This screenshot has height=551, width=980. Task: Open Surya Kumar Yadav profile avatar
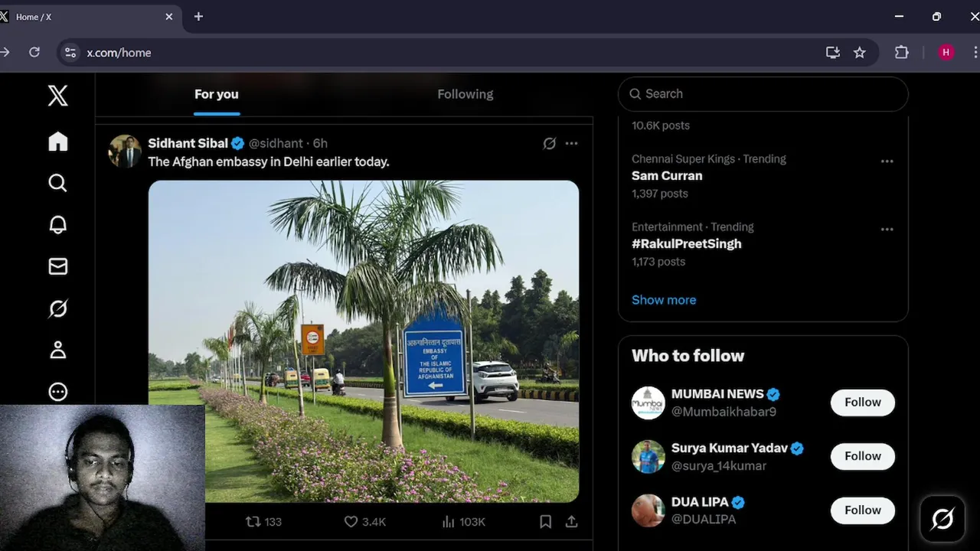tap(648, 457)
